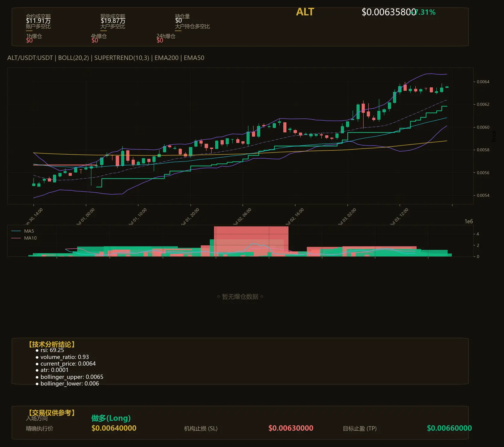Viewport: 504px width, 447px height.
Task: Click the 0.0062 price axis label
Action: point(483,104)
